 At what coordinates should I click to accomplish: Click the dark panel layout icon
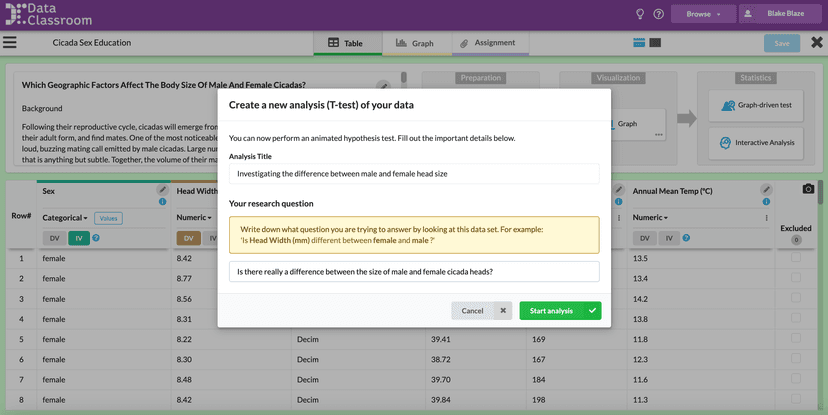point(655,43)
